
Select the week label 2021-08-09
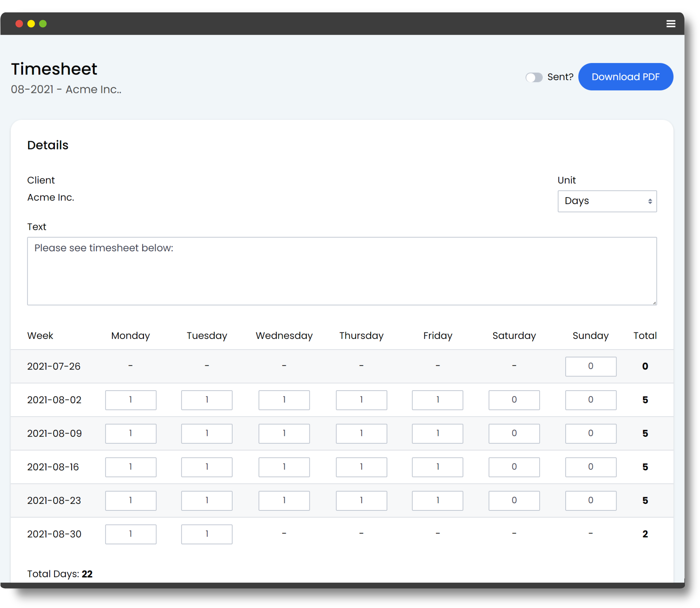pyautogui.click(x=54, y=434)
